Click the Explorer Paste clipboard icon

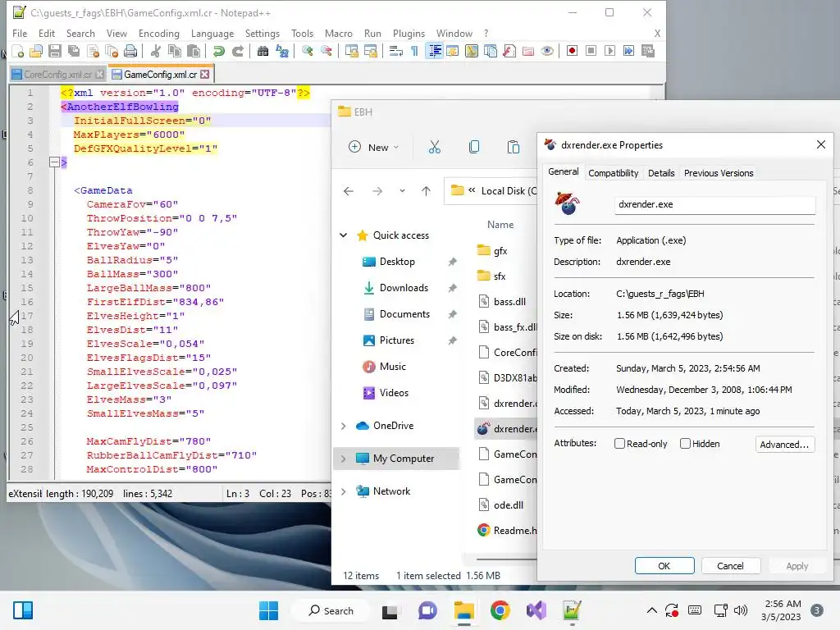[514, 148]
